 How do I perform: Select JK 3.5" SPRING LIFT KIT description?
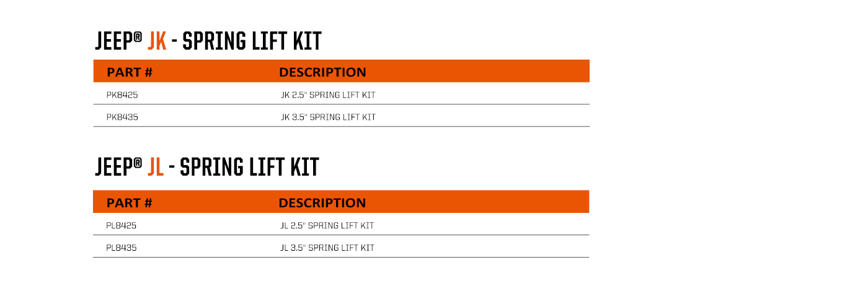click(x=328, y=117)
